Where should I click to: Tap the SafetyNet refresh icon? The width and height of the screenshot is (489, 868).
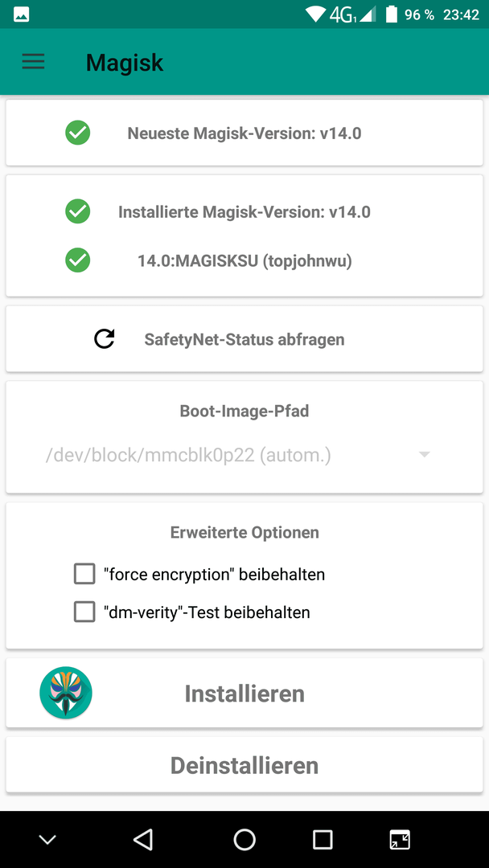(x=104, y=339)
